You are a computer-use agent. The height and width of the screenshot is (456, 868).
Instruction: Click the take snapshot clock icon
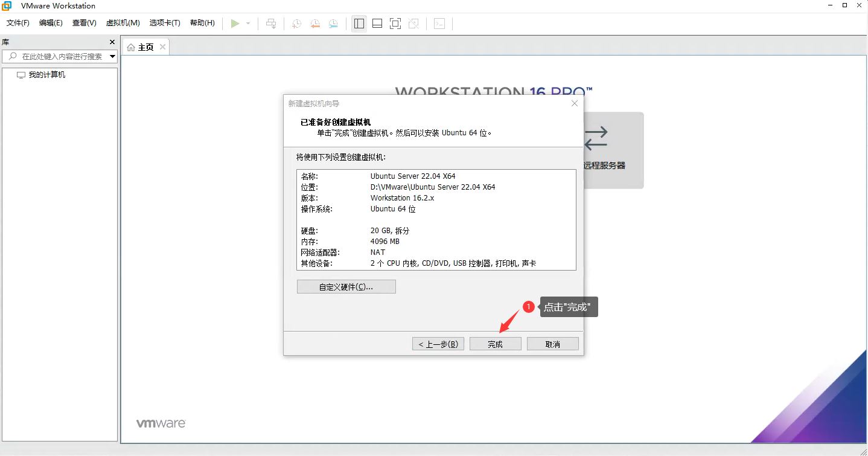(x=296, y=24)
